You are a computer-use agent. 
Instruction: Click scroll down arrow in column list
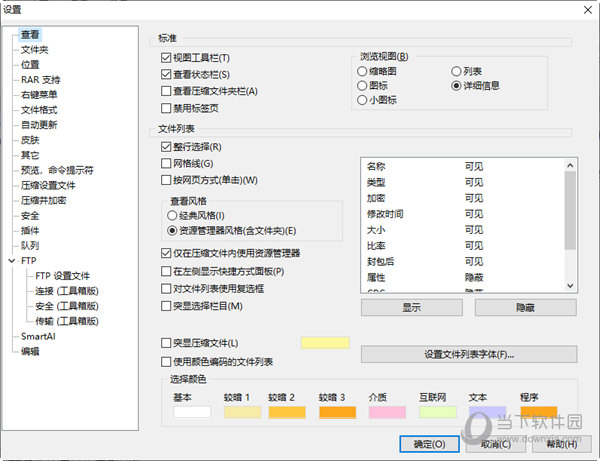pos(570,285)
